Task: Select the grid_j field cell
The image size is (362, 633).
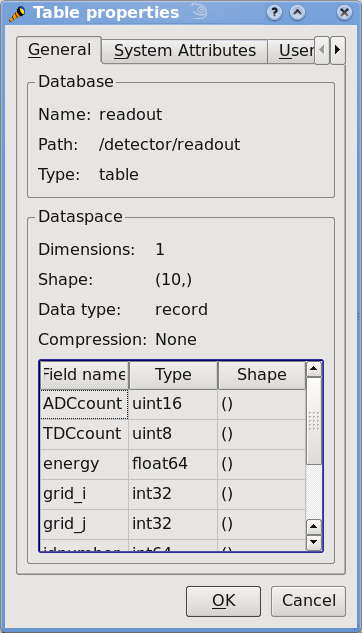Action: [x=84, y=524]
